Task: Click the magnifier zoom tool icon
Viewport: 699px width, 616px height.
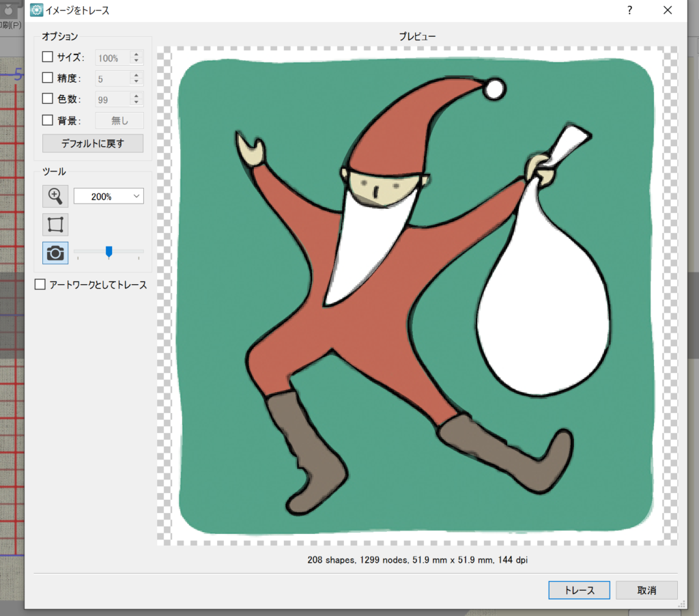Action: (55, 196)
